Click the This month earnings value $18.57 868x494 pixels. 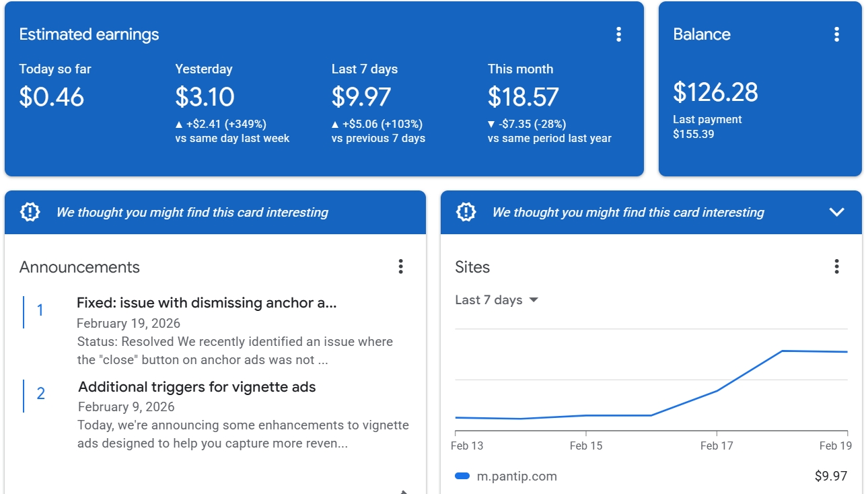523,97
